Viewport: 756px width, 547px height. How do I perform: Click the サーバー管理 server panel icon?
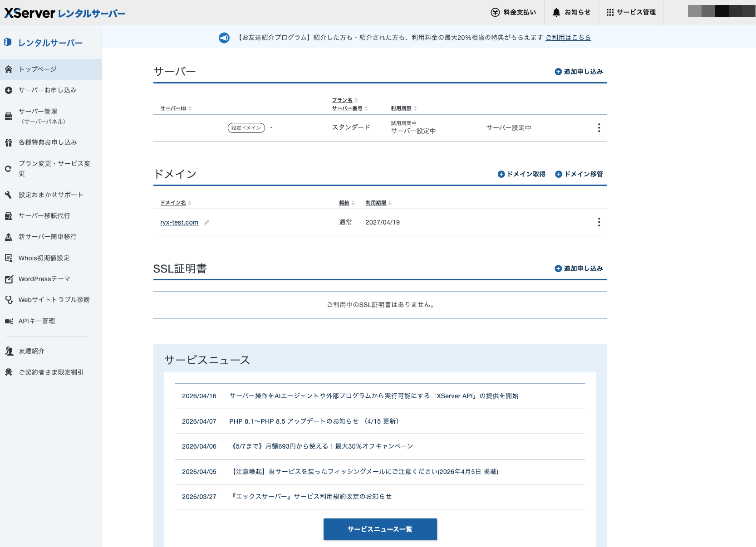8,117
